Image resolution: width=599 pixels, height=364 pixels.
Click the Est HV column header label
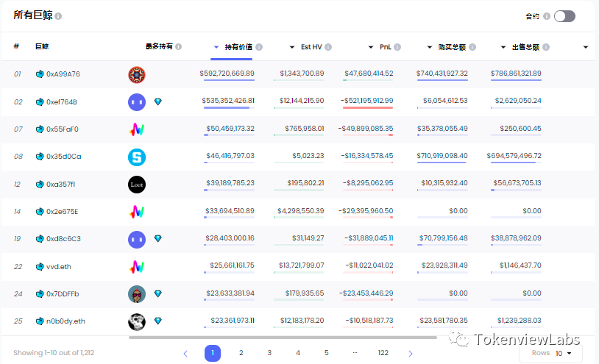click(x=311, y=47)
